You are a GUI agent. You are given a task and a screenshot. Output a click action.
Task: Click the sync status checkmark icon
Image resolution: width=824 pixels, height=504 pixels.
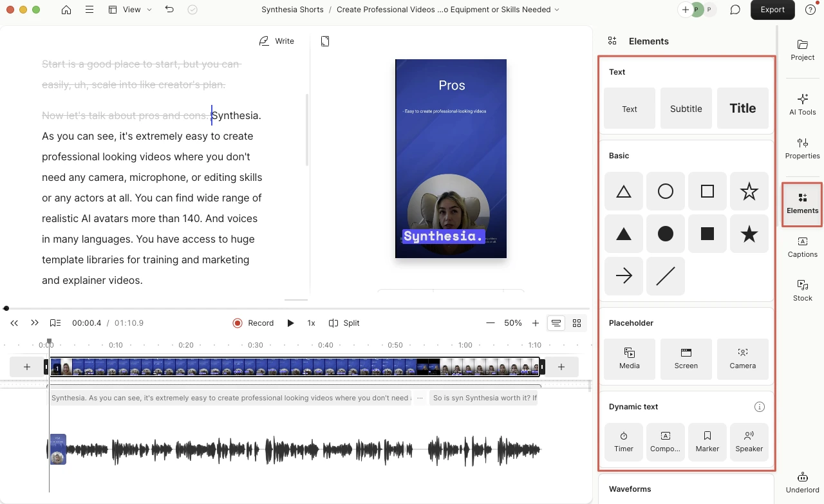(x=192, y=10)
